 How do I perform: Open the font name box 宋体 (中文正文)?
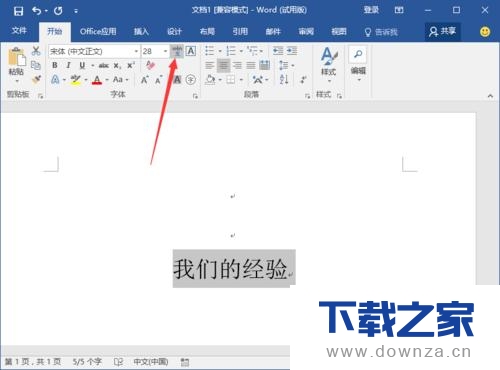94,51
